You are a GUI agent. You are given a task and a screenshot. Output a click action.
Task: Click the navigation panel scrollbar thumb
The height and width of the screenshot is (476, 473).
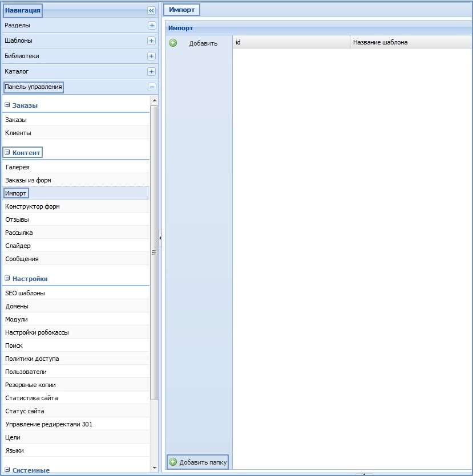(x=154, y=252)
